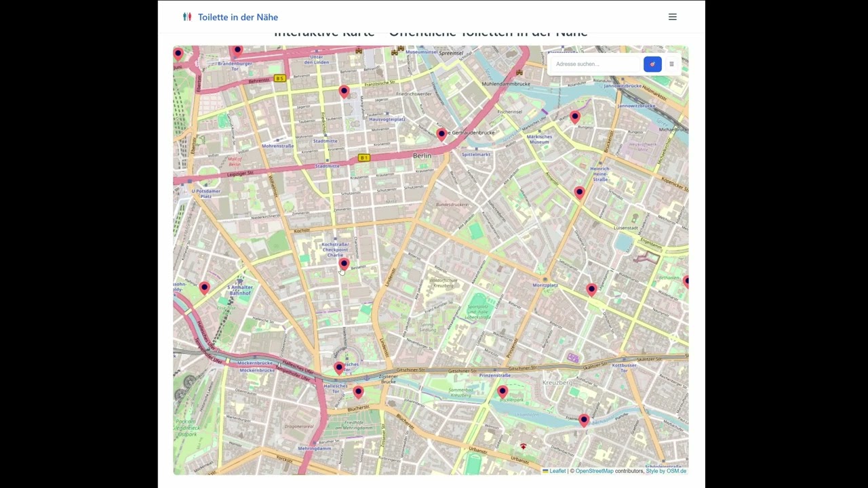Open the hamburger menu in the header

[672, 17]
